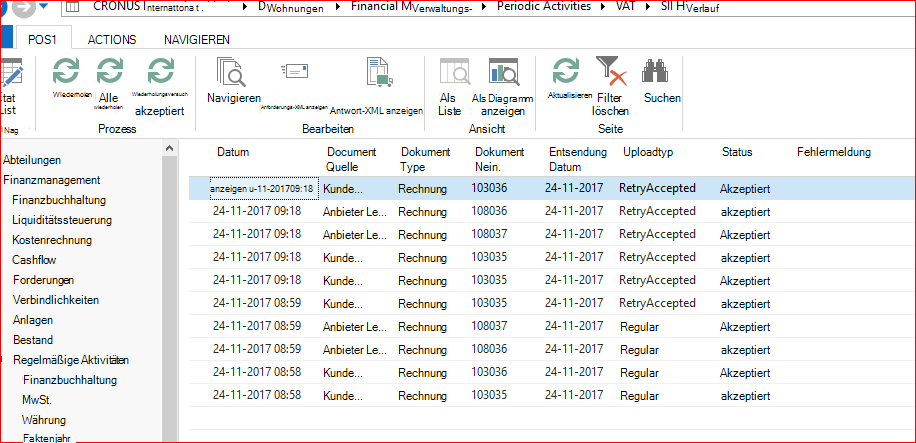Sort by the Uploadtyp column header

click(648, 152)
